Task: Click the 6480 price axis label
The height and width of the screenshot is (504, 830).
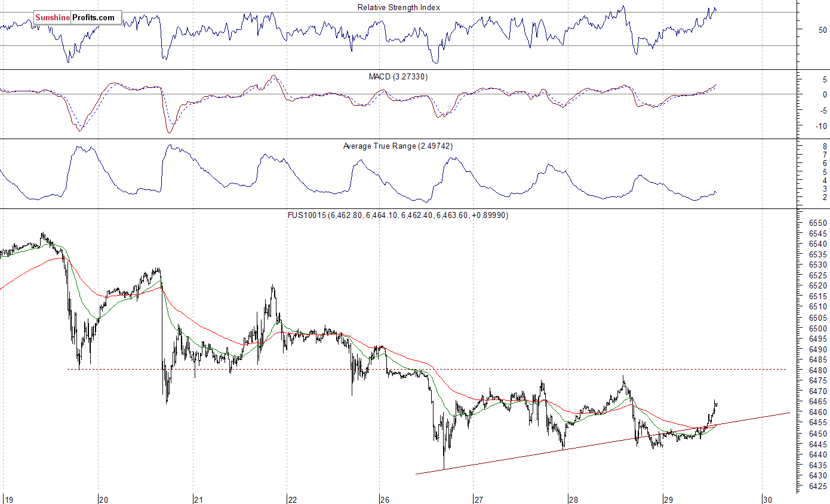Action: pos(817,370)
